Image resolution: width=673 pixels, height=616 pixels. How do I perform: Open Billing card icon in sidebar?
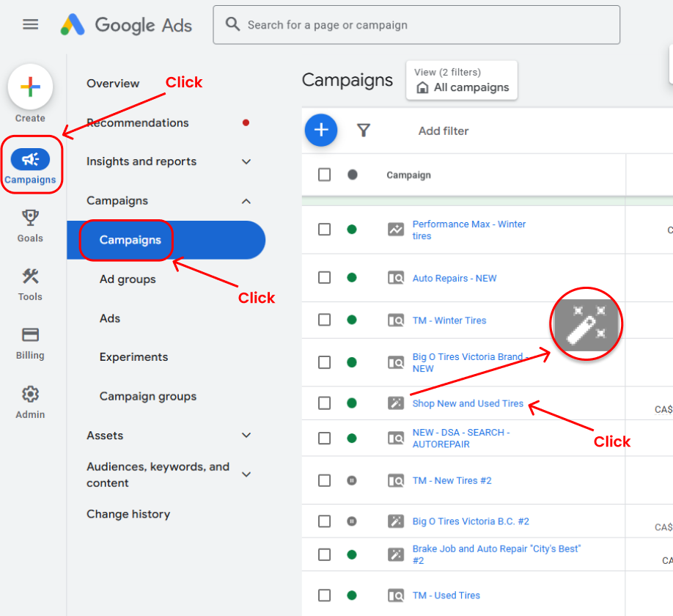coord(30,335)
